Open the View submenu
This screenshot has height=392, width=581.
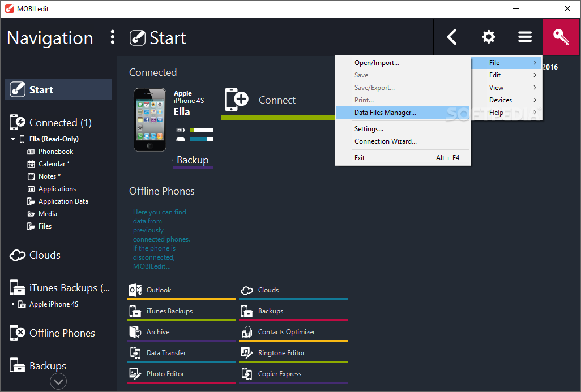coord(506,88)
